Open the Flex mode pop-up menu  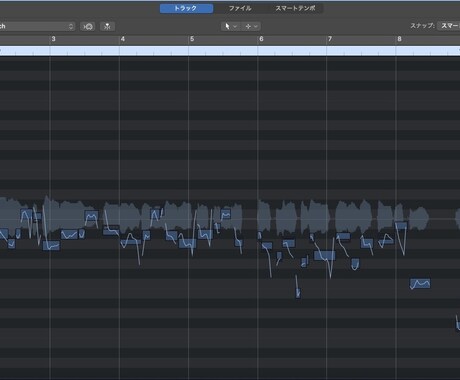coord(37,26)
